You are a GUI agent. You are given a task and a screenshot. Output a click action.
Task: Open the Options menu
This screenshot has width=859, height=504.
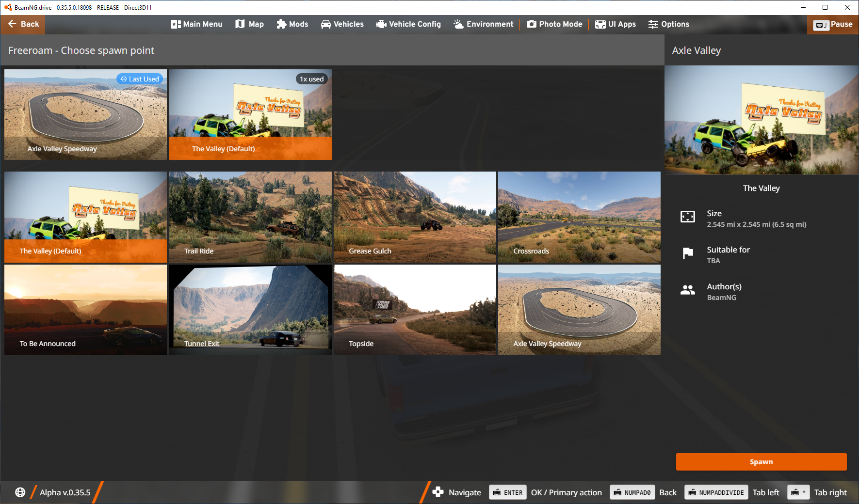pyautogui.click(x=668, y=24)
